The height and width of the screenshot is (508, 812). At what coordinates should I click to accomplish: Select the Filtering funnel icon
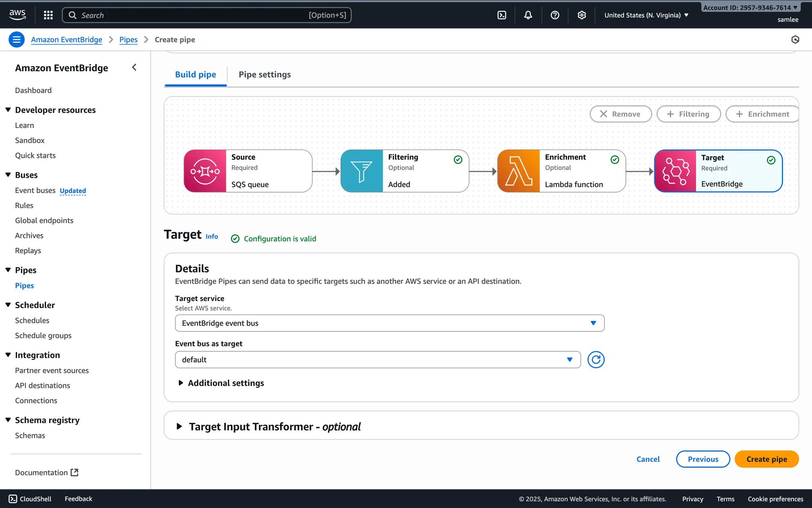(362, 171)
